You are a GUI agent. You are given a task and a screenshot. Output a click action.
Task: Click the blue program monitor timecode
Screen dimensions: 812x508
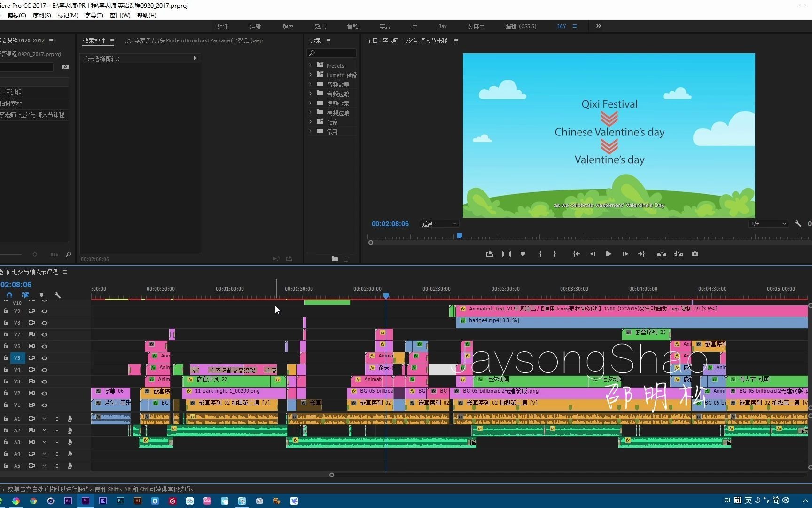coord(390,224)
